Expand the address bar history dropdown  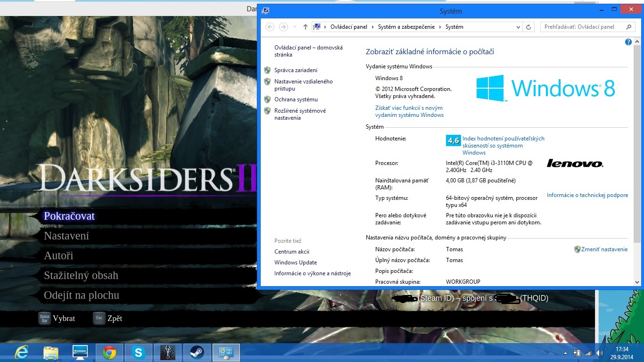[519, 27]
